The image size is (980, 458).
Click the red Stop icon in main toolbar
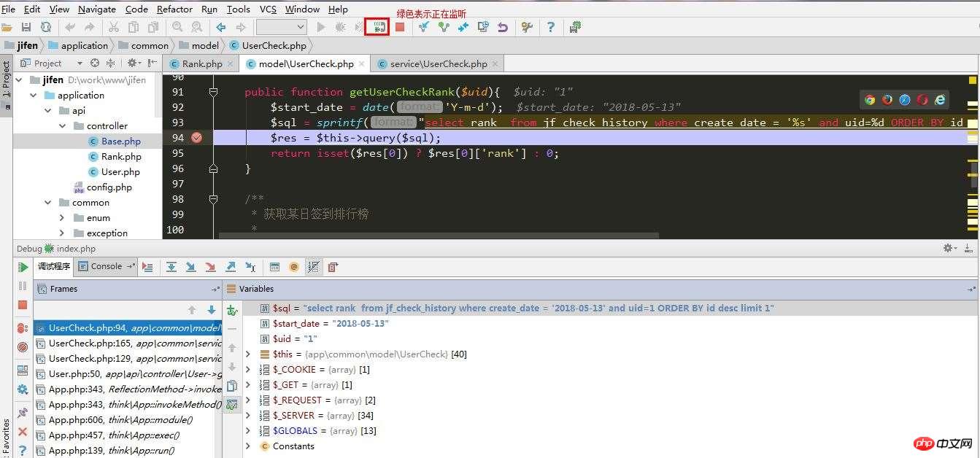400,27
